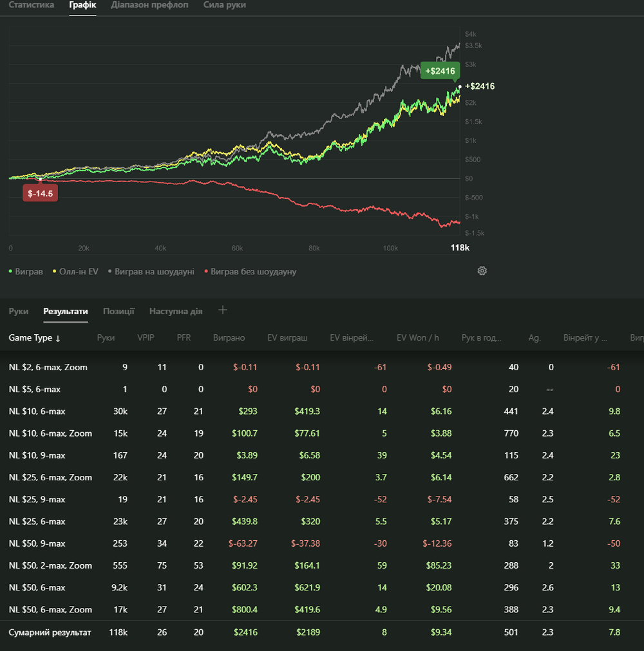Viewport: 644px width, 651px height.
Task: Toggle green 'Виграв' line in legend
Action: pos(26,272)
